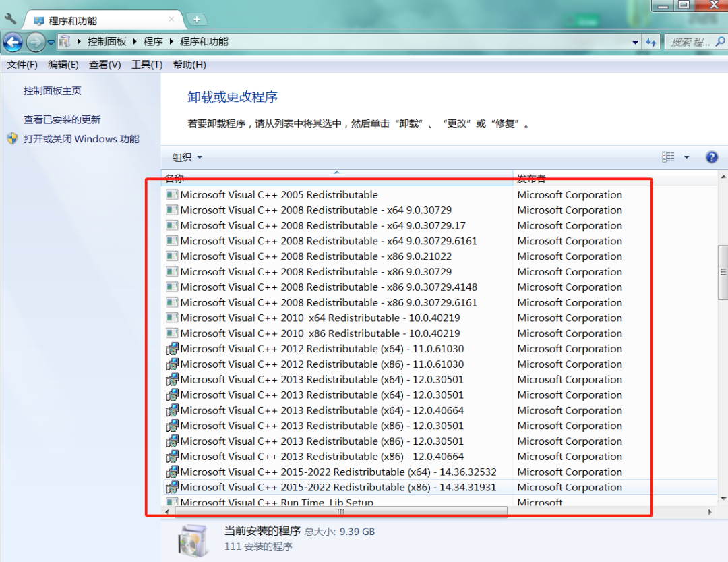The width and height of the screenshot is (728, 562).
Task: Minimize the window from title bar
Action: pos(662,5)
